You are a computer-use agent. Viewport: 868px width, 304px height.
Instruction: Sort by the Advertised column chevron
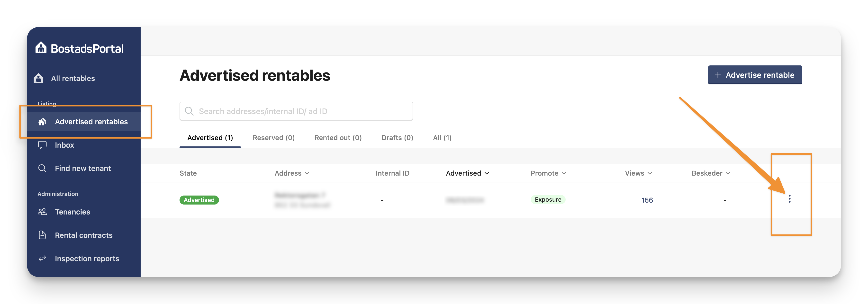487,173
